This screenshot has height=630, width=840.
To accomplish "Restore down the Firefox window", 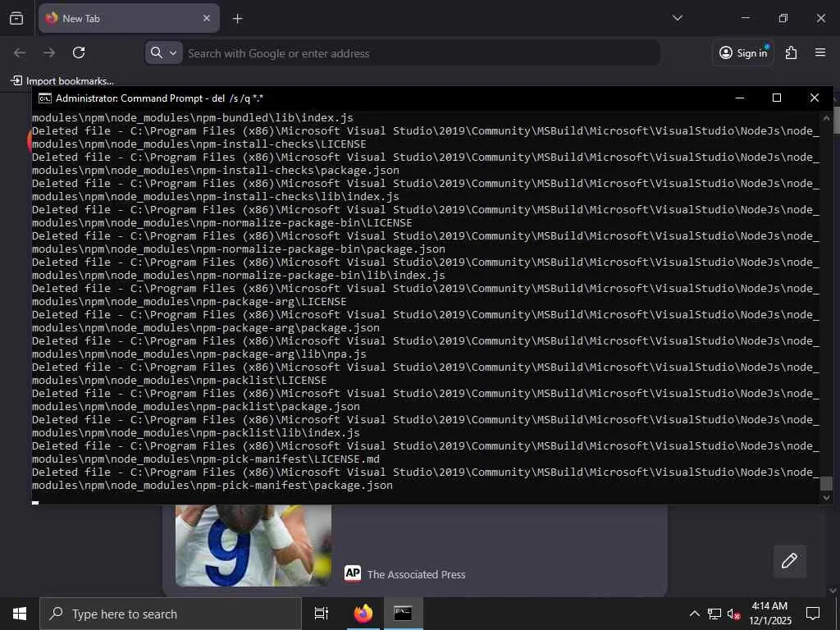I will pos(783,18).
